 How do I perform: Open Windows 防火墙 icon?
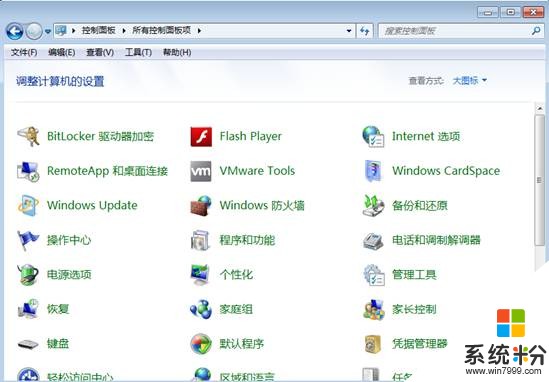click(x=201, y=206)
